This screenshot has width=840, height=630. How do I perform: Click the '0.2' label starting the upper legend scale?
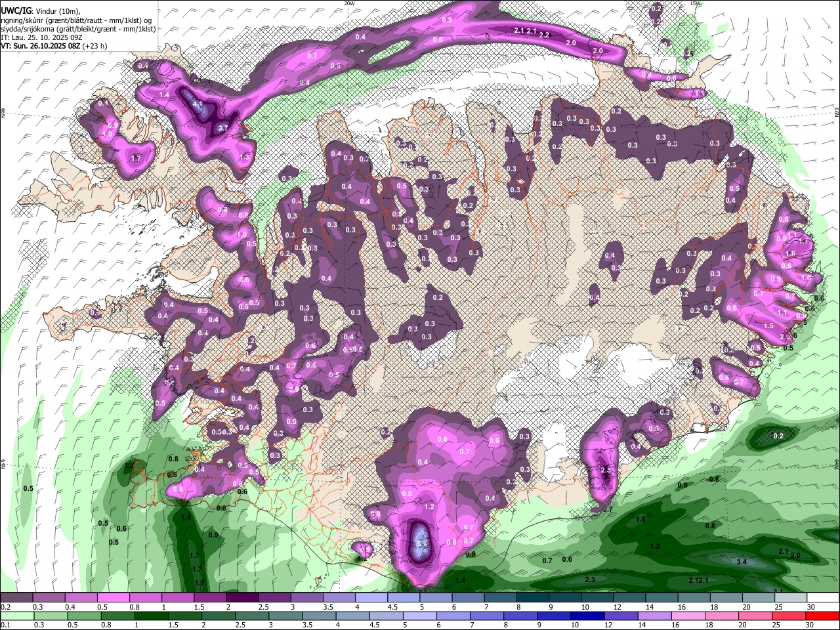[5, 607]
